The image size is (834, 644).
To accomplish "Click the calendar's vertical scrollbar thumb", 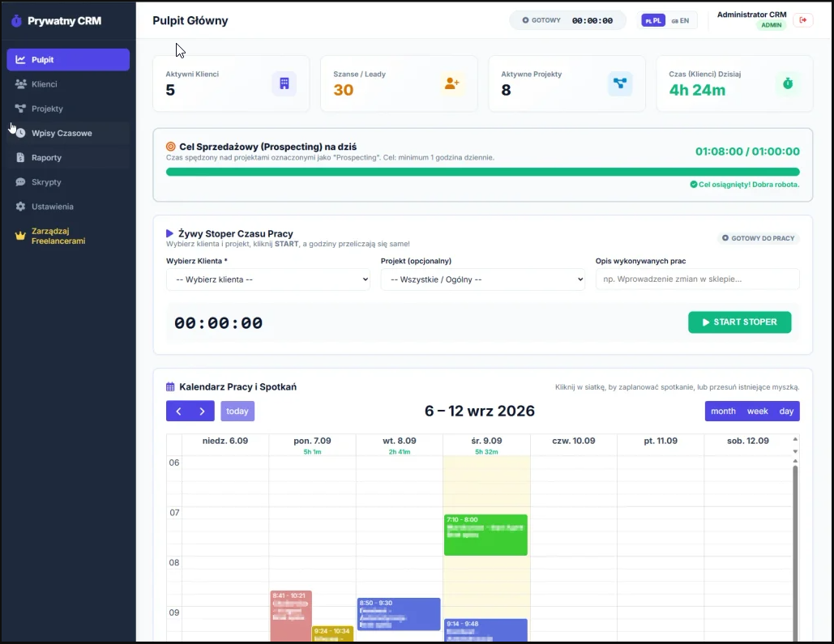I will coord(794,553).
